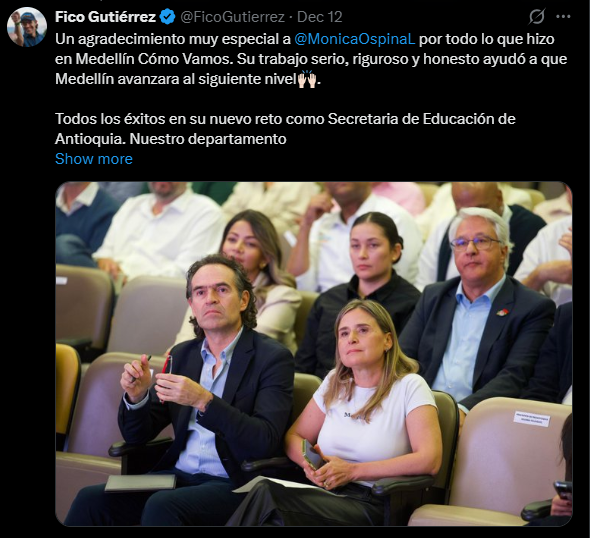Open the Grok explain-post icon
This screenshot has height=538, width=590.
pos(537,17)
